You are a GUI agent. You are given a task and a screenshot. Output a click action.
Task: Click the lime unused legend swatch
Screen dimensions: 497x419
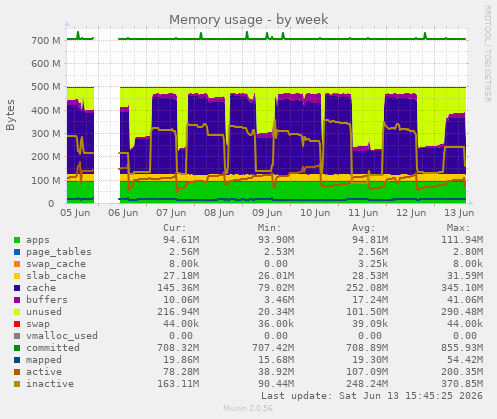(17, 312)
